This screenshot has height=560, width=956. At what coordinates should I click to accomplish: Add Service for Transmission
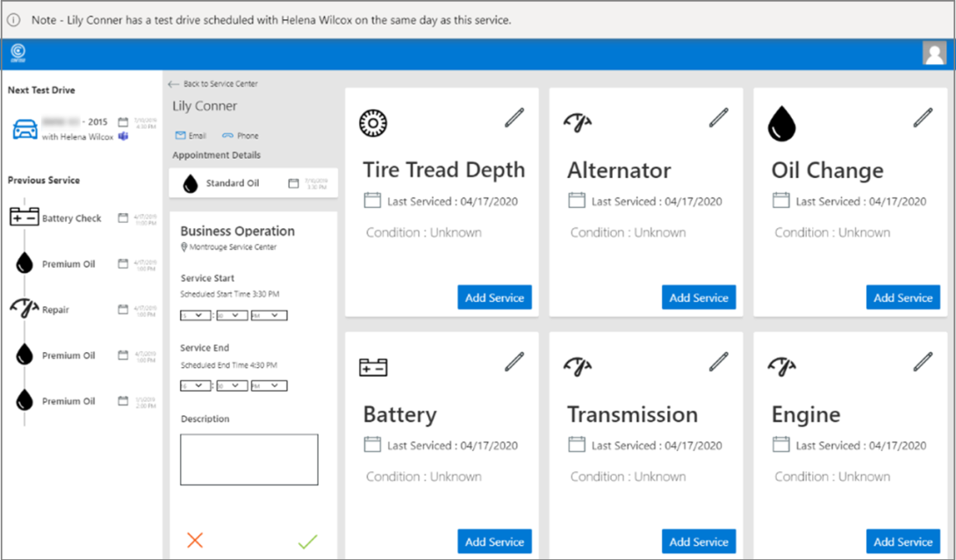699,541
